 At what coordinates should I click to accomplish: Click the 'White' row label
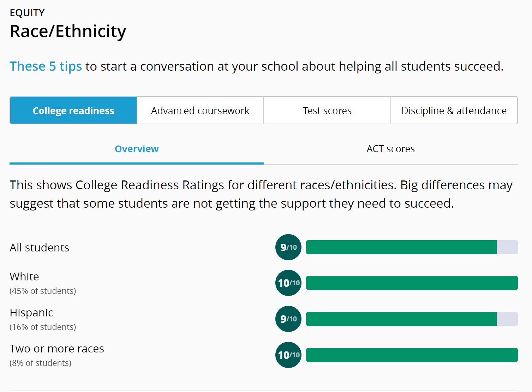point(24,277)
